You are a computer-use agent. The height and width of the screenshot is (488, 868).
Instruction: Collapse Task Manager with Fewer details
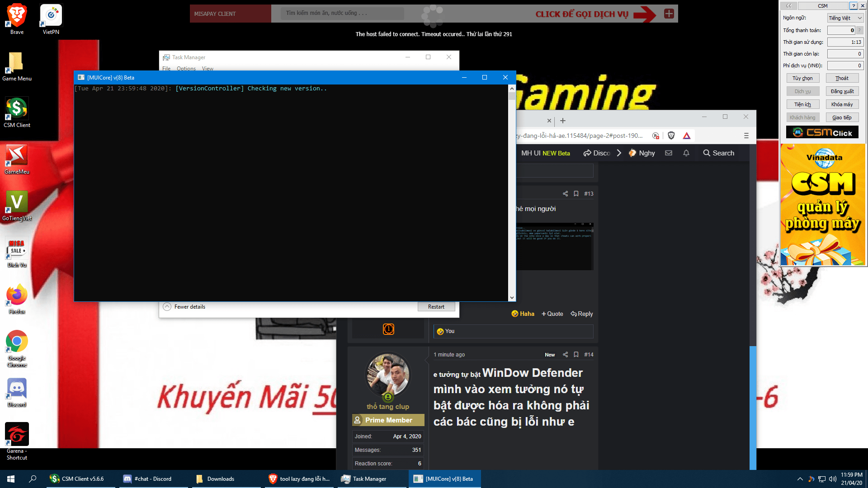tap(184, 307)
